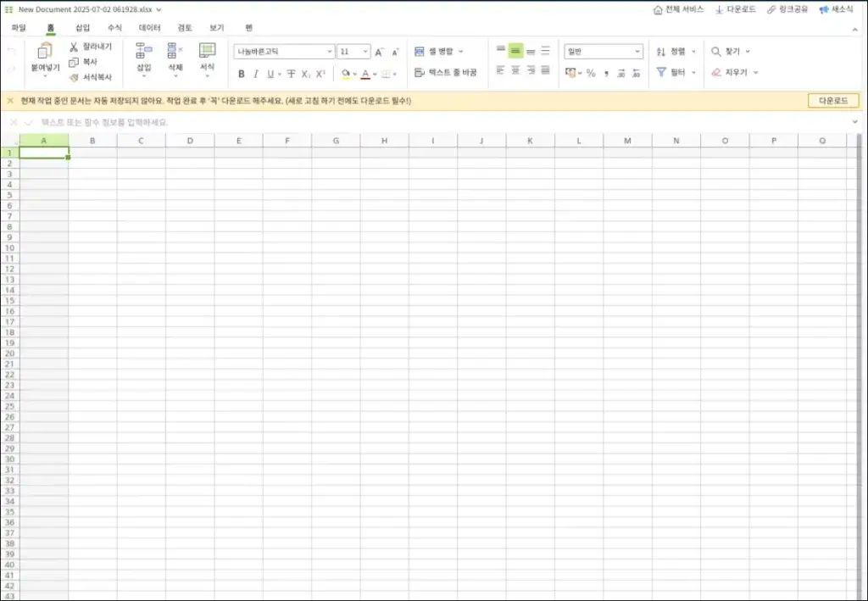Screen dimensions: 868x601
Task: Click the 다운로드 button in yellow banner
Action: click(x=833, y=101)
